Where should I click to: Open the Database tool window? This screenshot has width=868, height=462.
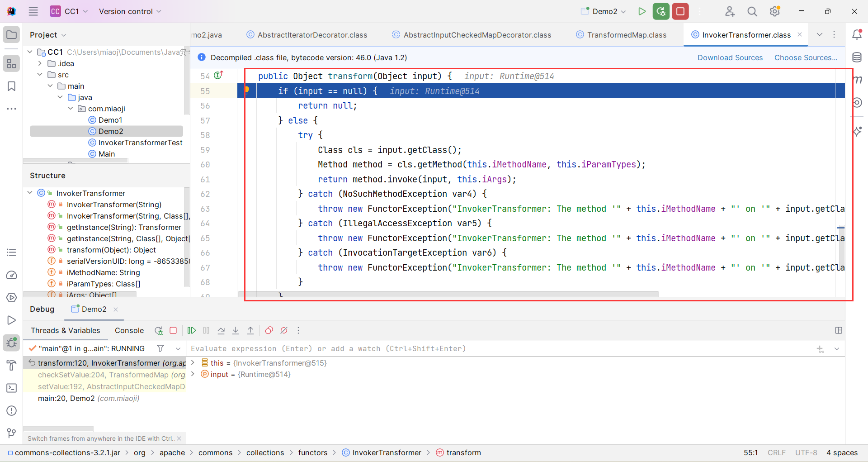857,57
